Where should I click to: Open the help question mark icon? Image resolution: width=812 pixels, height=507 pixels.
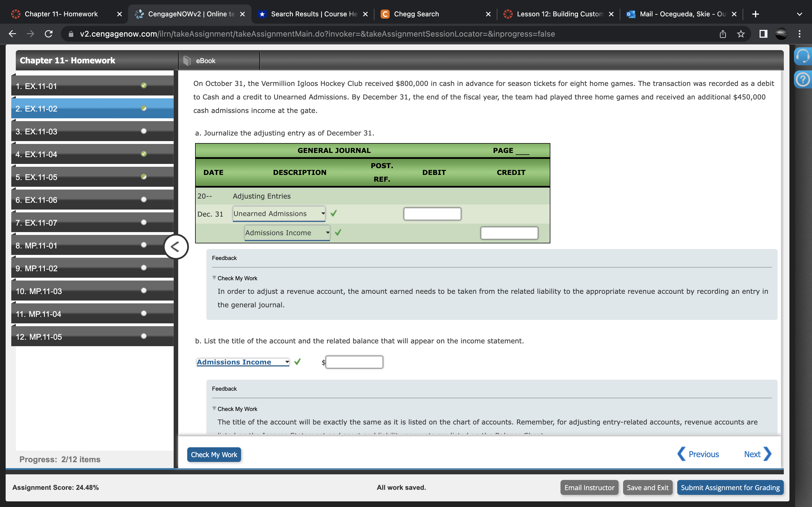(803, 80)
